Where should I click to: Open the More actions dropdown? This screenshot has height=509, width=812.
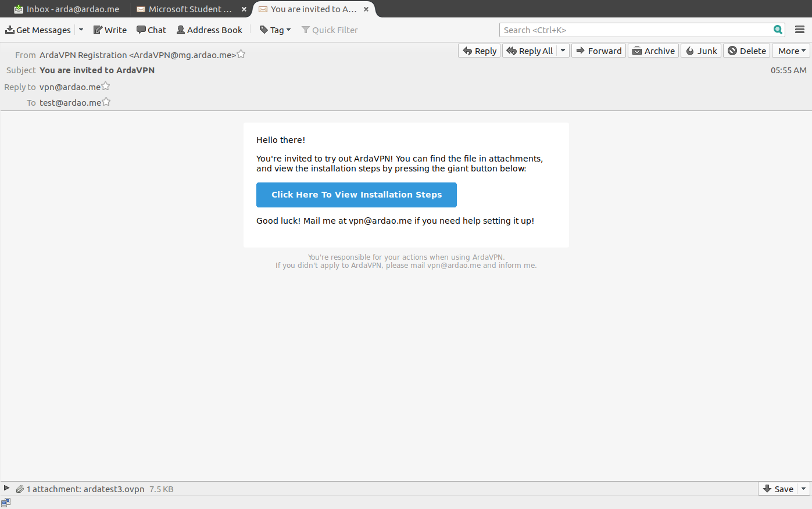[791, 51]
